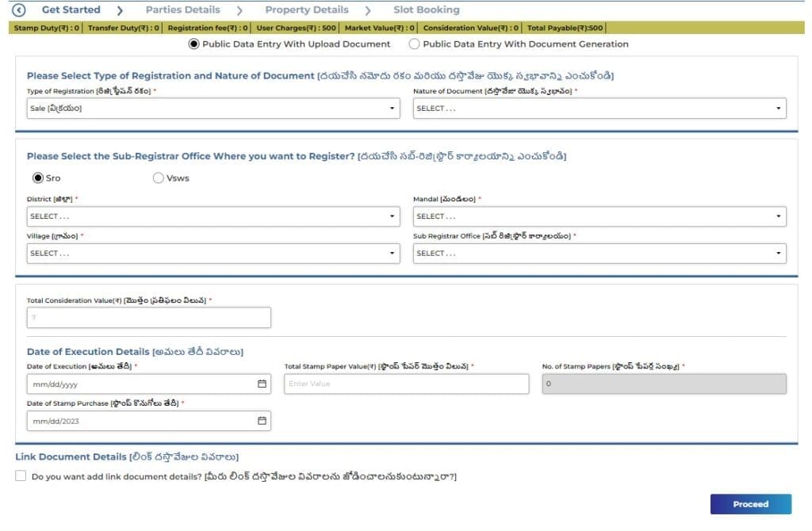Go to the Slot Booking step
The height and width of the screenshot is (531, 812).
pos(426,10)
